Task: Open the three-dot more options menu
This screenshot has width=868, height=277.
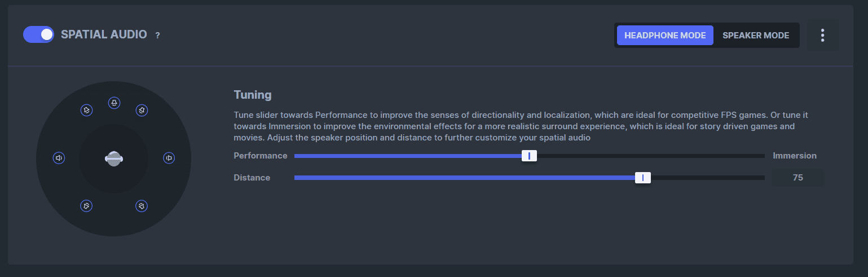Action: [x=822, y=35]
